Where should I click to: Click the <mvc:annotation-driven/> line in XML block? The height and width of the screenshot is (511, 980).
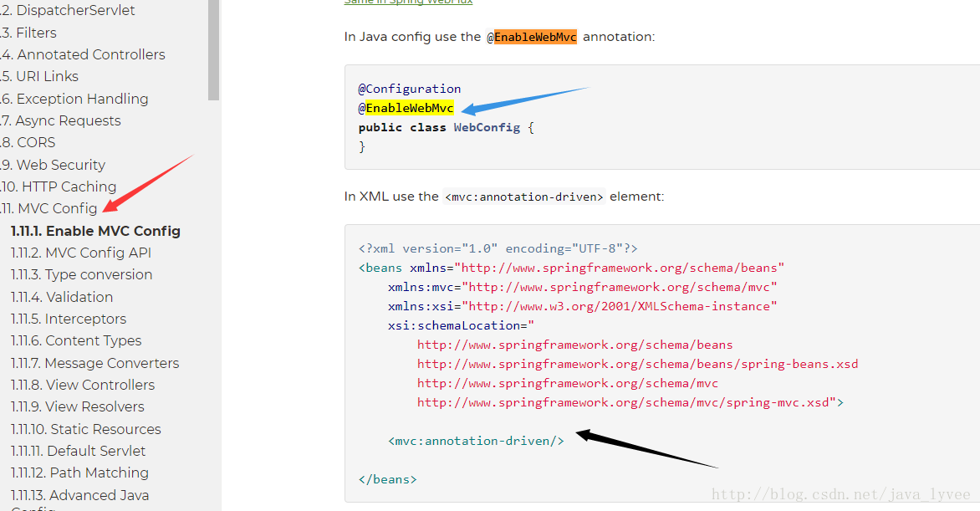tap(477, 441)
